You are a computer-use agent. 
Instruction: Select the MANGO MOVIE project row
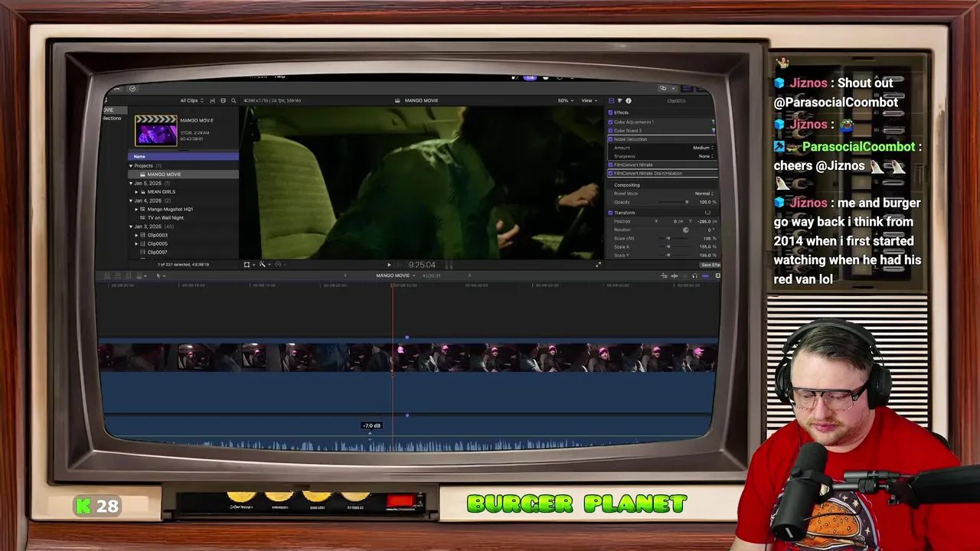[x=184, y=174]
